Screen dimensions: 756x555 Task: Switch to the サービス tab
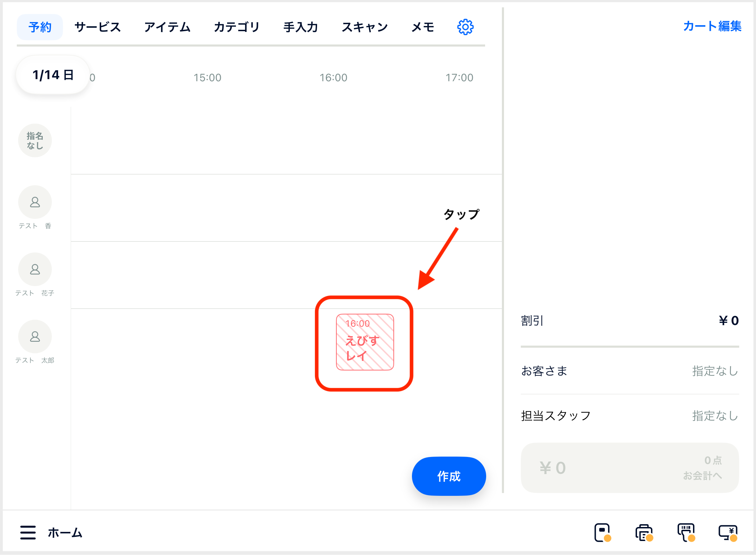tap(97, 27)
